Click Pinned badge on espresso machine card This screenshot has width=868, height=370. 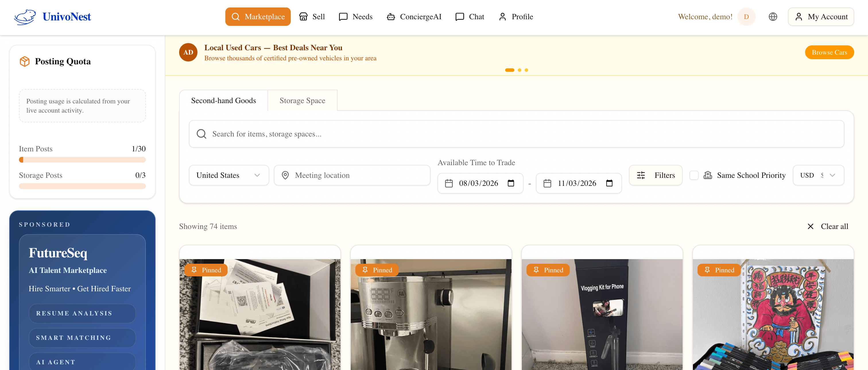377,270
